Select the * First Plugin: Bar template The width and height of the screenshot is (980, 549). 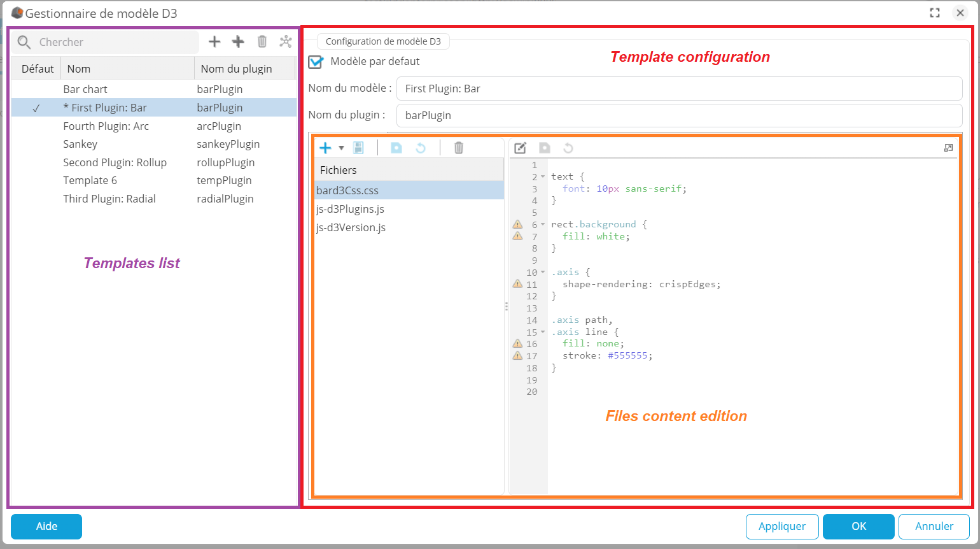click(x=154, y=108)
